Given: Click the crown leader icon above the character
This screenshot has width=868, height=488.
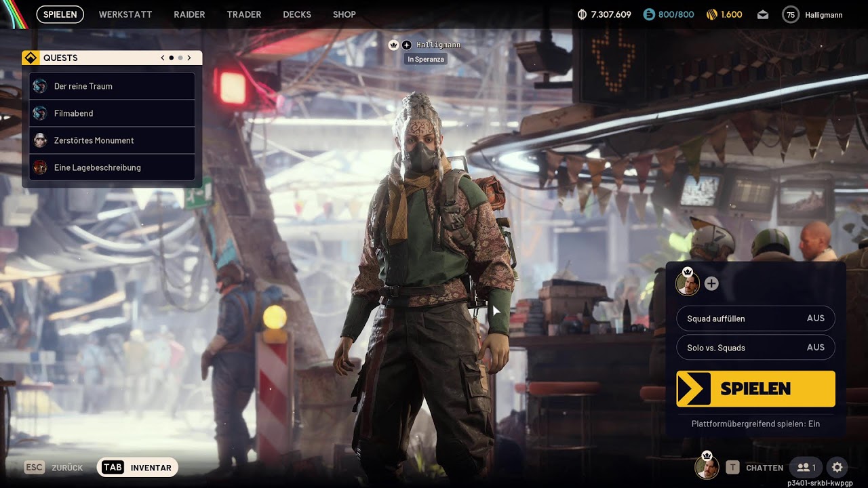Looking at the screenshot, I should pyautogui.click(x=393, y=45).
